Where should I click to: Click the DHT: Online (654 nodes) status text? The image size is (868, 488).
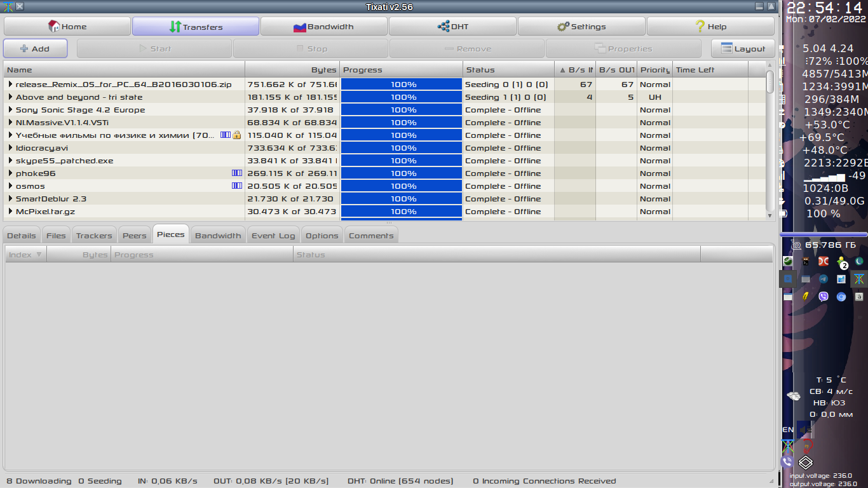[x=400, y=481]
